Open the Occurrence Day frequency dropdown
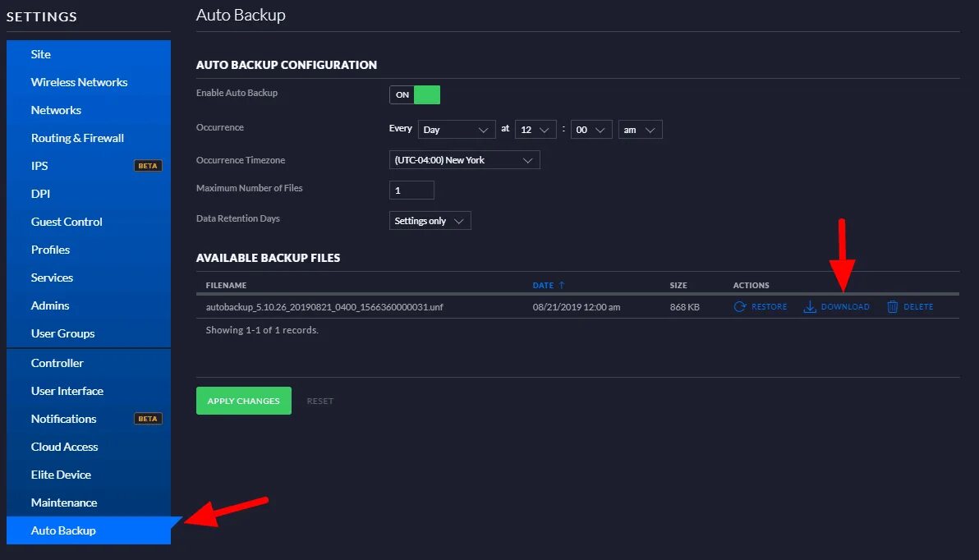Image resolution: width=979 pixels, height=560 pixels. pos(457,129)
